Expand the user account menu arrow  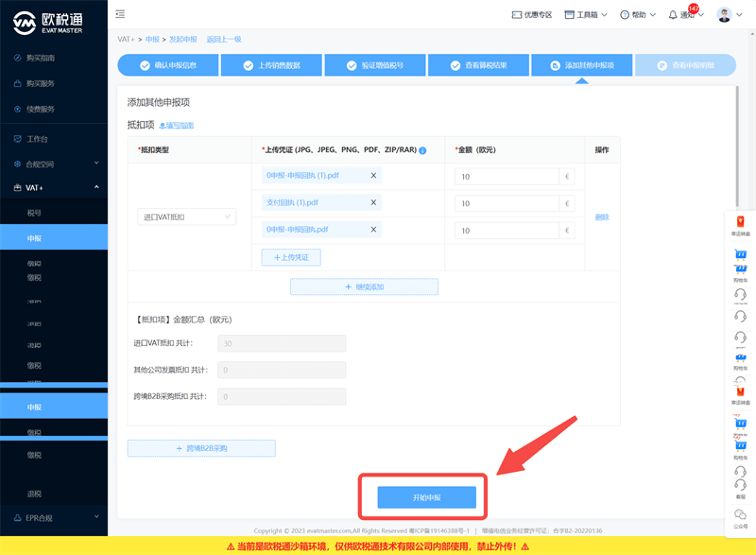tap(739, 15)
